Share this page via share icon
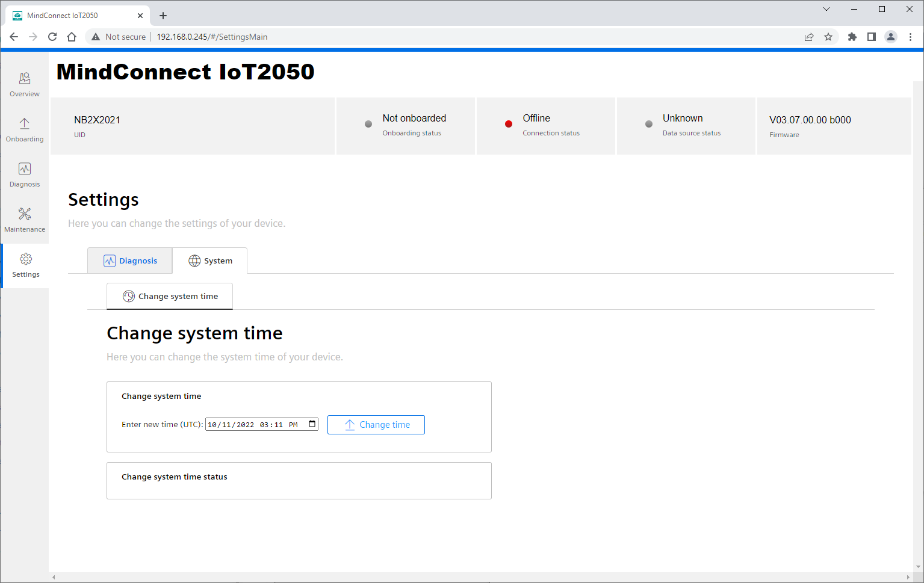 [x=809, y=37]
